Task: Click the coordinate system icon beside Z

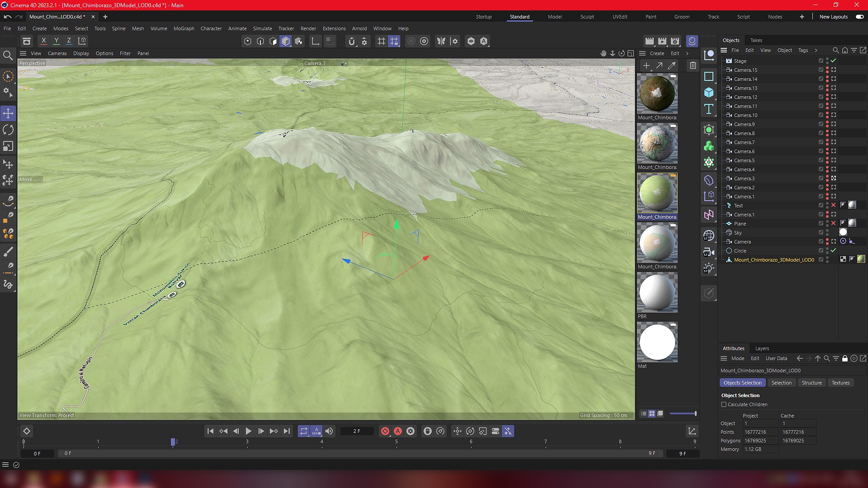Action: pos(82,41)
